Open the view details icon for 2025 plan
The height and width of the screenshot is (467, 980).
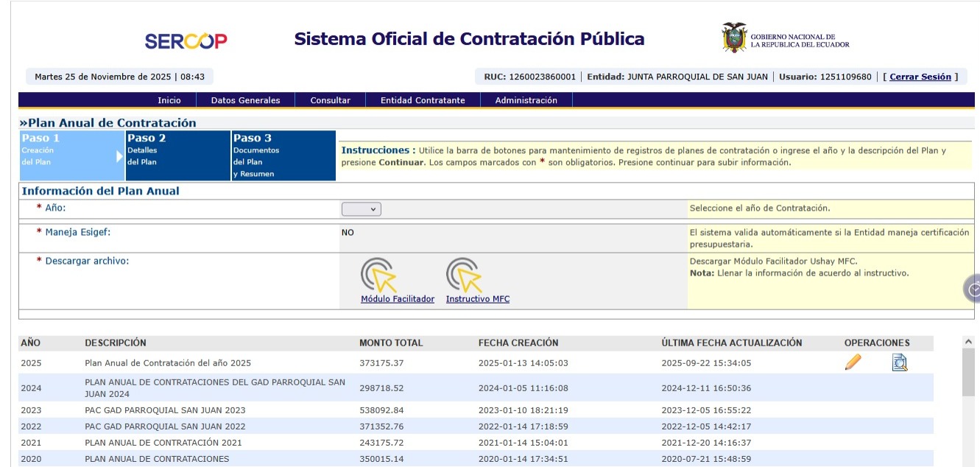(899, 362)
